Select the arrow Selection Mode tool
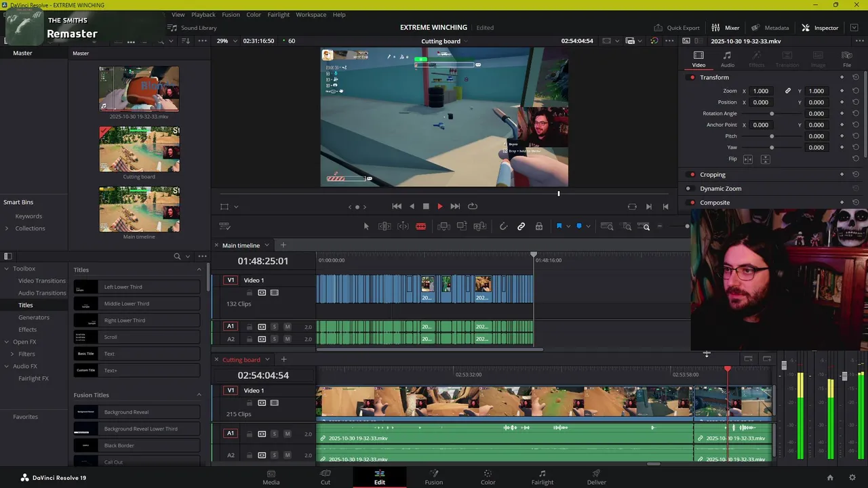The image size is (868, 488). (366, 226)
